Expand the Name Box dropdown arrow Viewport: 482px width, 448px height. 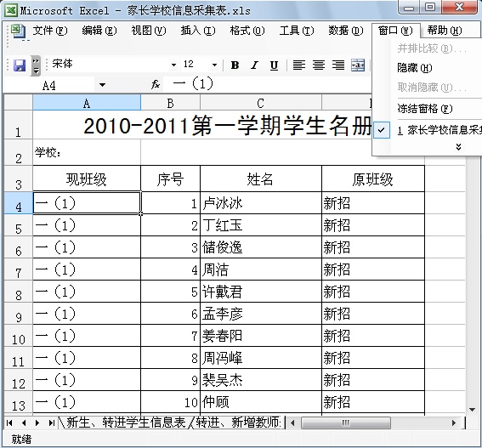[x=102, y=85]
